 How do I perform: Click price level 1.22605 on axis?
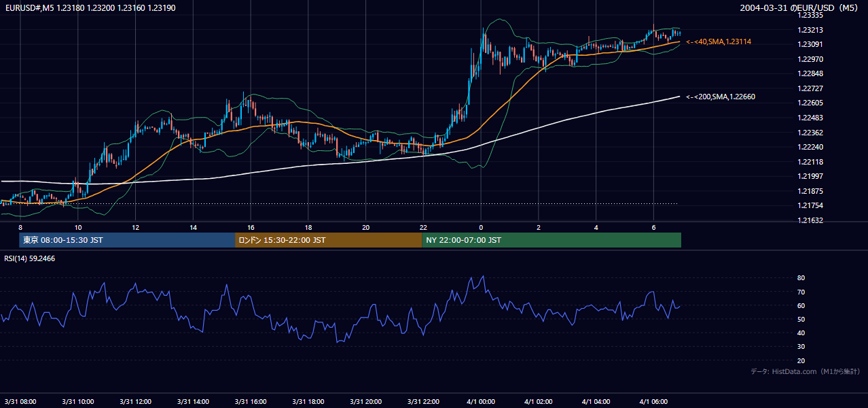(810, 103)
